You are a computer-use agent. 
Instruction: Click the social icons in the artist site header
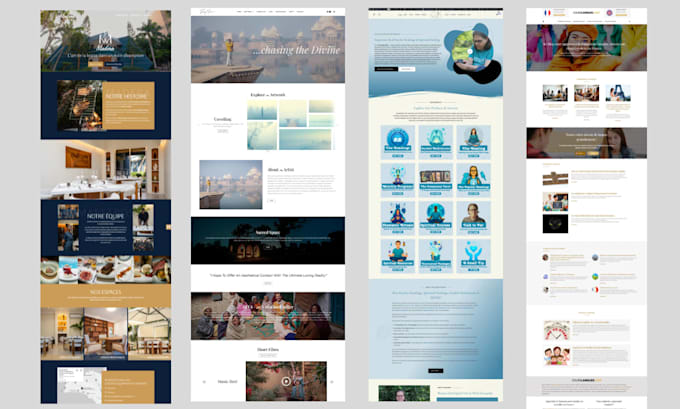point(330,12)
